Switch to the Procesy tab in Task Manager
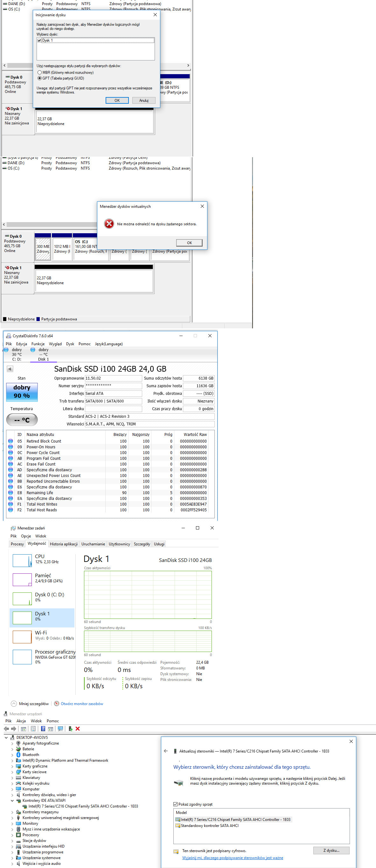This screenshot has width=376, height=868. coord(17,544)
